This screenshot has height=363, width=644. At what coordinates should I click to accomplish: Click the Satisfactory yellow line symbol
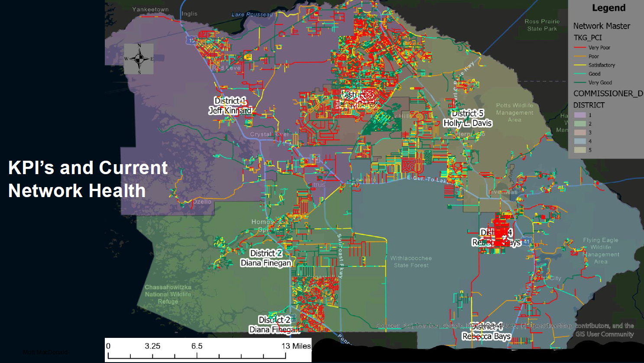pyautogui.click(x=579, y=65)
